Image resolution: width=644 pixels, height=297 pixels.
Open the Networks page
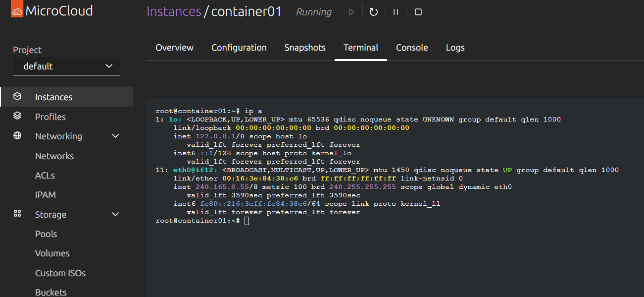click(54, 156)
